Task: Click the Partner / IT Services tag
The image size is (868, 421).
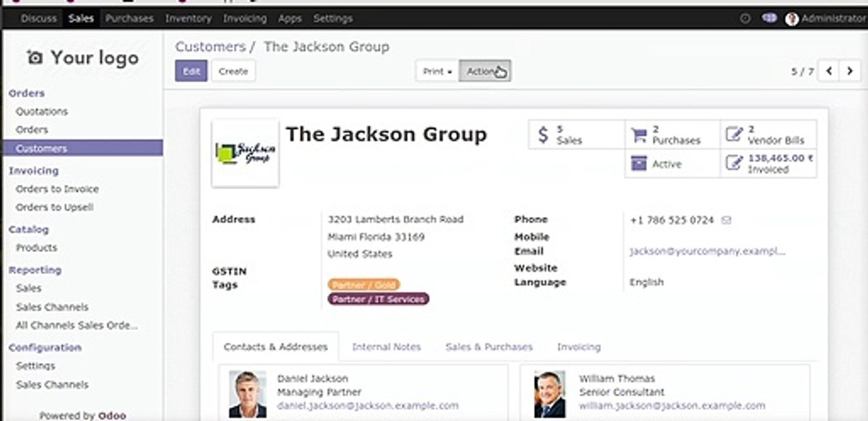Action: pos(379,299)
